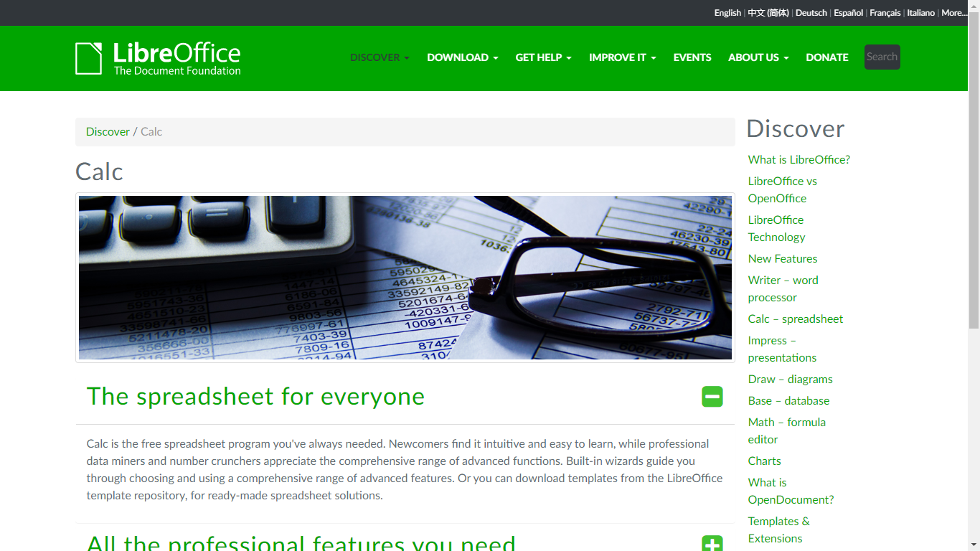Screen dimensions: 980x551
Task: Open the ABOUT US dropdown menu
Action: (758, 57)
